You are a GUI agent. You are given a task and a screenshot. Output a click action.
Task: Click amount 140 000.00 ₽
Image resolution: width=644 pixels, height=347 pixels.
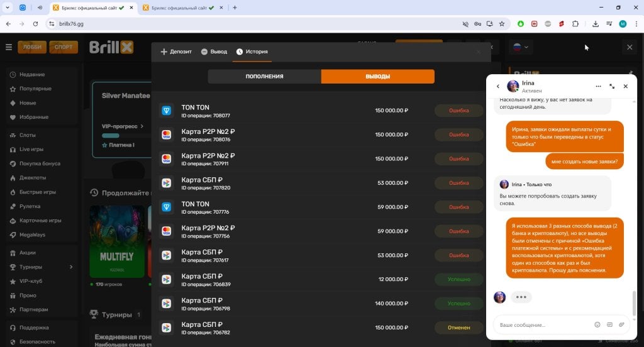coord(391,304)
